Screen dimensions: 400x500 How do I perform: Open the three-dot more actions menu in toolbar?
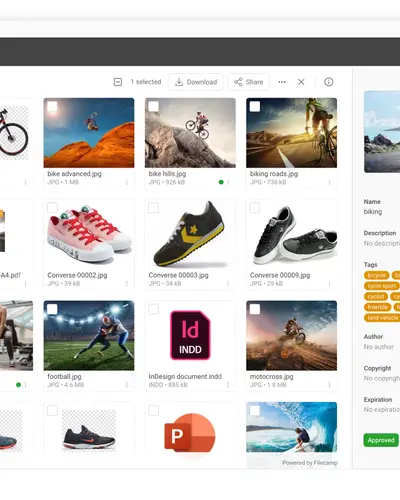[x=282, y=82]
